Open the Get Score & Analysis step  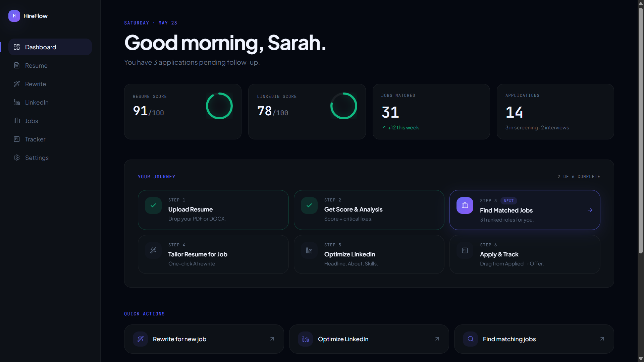(369, 210)
